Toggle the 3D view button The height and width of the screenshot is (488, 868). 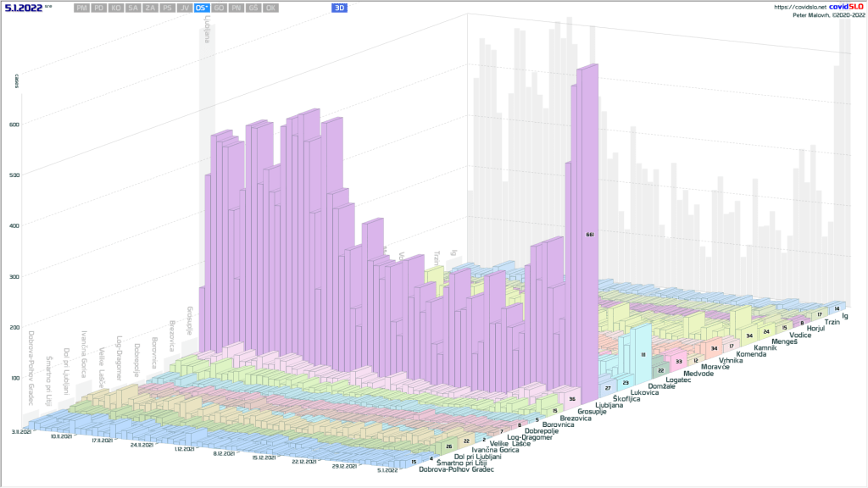(x=339, y=8)
